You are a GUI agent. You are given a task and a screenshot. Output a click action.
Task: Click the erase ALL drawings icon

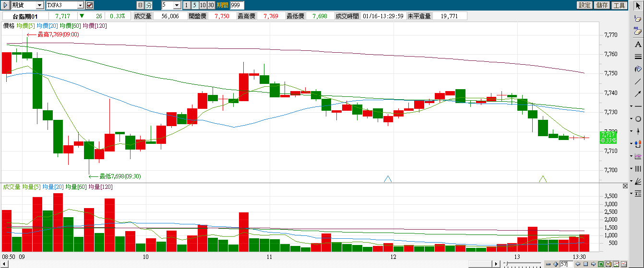click(x=638, y=31)
